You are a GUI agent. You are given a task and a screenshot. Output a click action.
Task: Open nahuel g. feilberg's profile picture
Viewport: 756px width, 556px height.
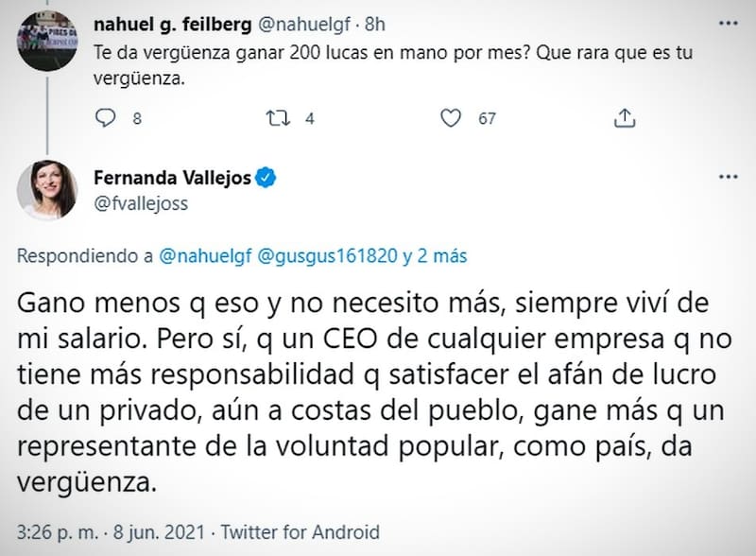[47, 40]
